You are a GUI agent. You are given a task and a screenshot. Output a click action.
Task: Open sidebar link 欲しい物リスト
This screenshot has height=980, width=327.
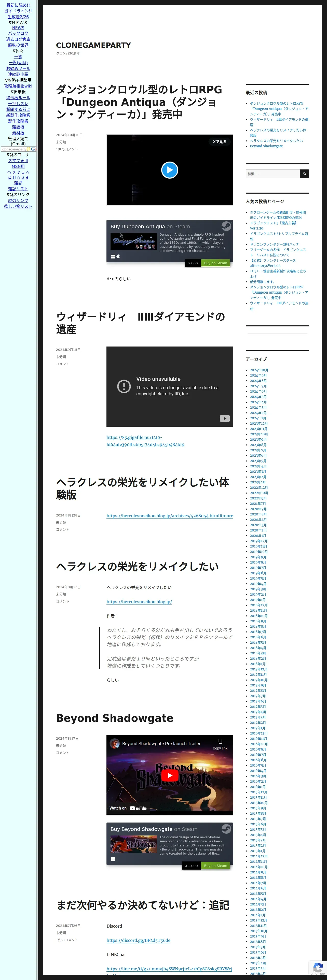(18, 206)
